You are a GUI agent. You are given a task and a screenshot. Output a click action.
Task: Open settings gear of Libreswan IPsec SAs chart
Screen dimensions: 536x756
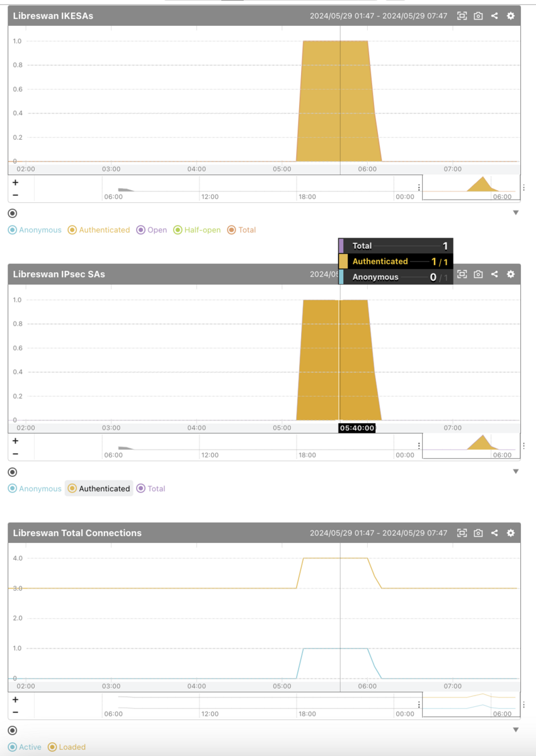511,274
